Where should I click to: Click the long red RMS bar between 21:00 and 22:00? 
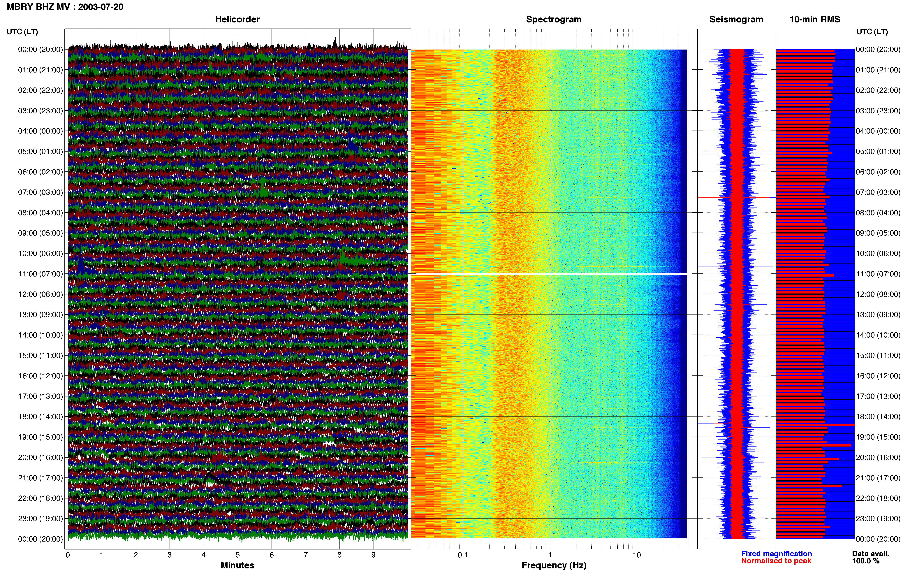(x=809, y=486)
